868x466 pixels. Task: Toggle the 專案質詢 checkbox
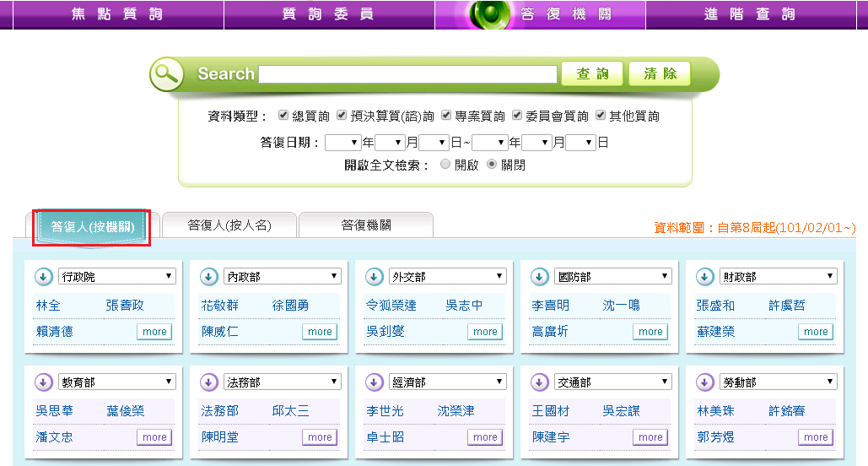(x=446, y=116)
